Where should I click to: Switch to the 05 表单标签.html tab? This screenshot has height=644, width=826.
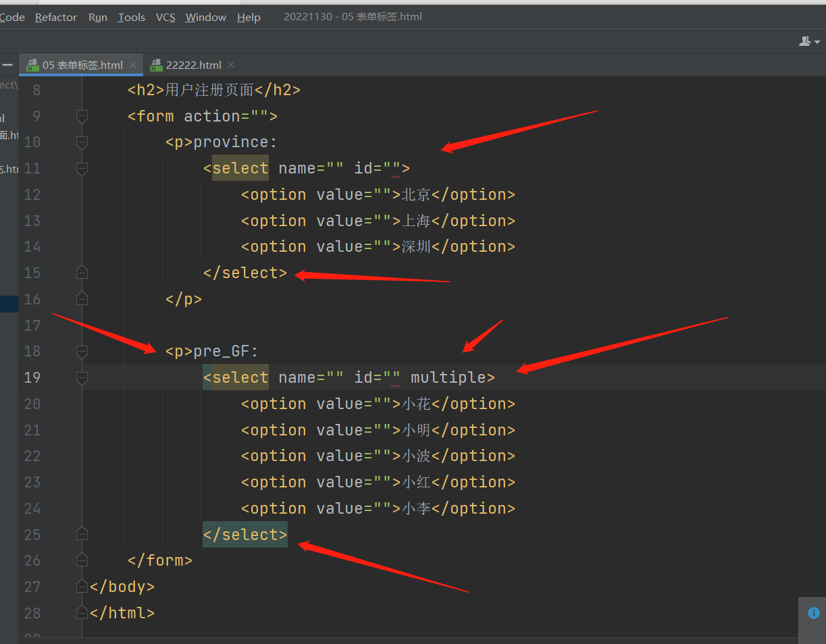(81, 65)
